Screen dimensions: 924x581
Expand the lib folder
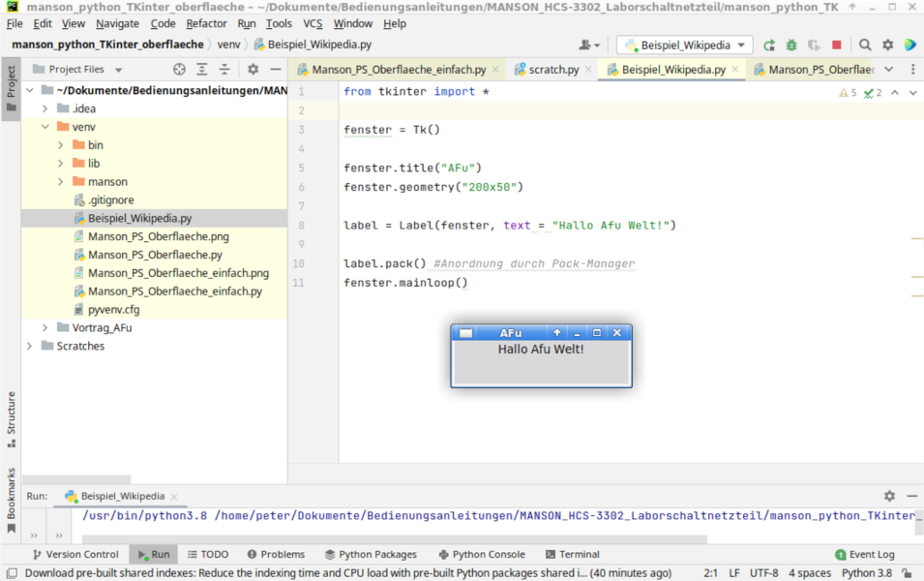[61, 164]
